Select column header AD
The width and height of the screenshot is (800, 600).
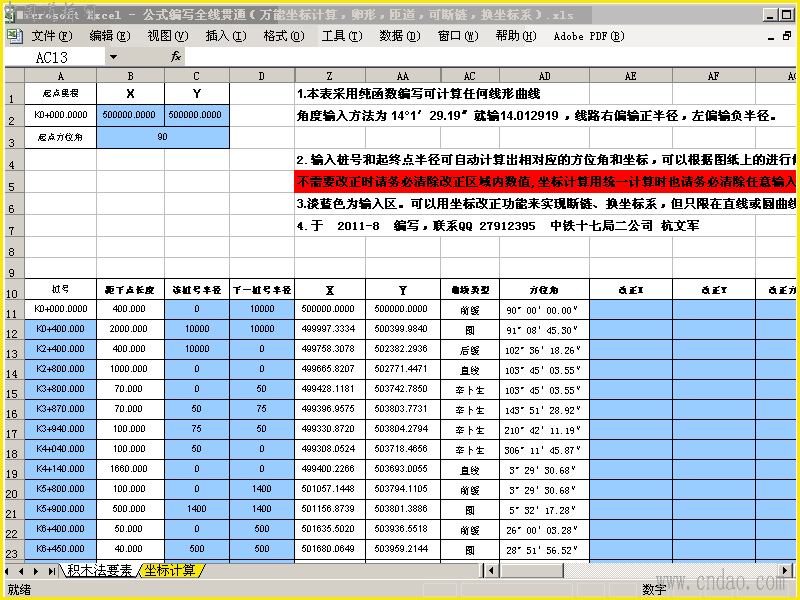click(544, 76)
